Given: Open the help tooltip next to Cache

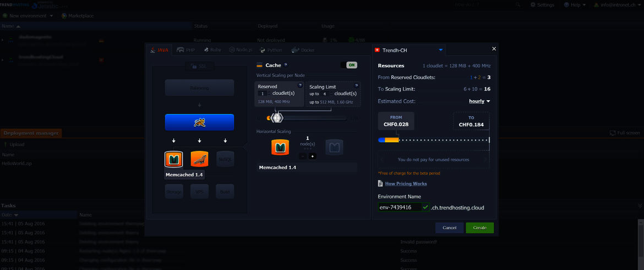Looking at the screenshot, I should (286, 65).
